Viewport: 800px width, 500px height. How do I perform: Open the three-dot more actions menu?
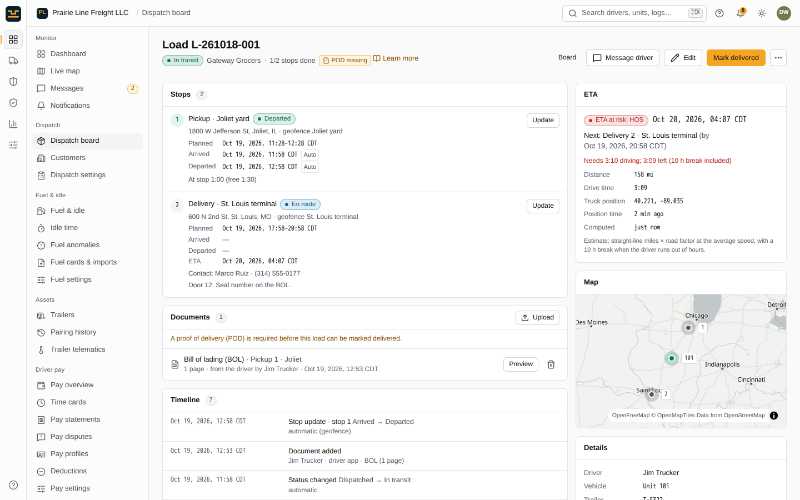click(778, 58)
